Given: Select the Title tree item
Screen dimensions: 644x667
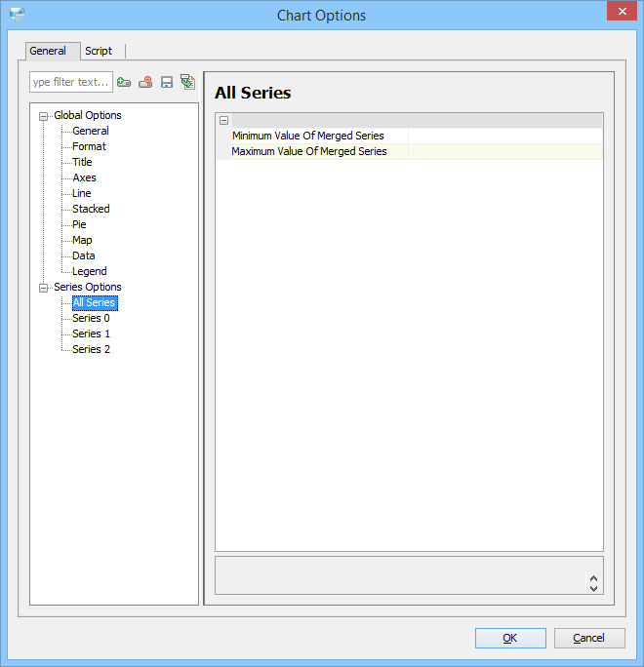Looking at the screenshot, I should click(82, 162).
